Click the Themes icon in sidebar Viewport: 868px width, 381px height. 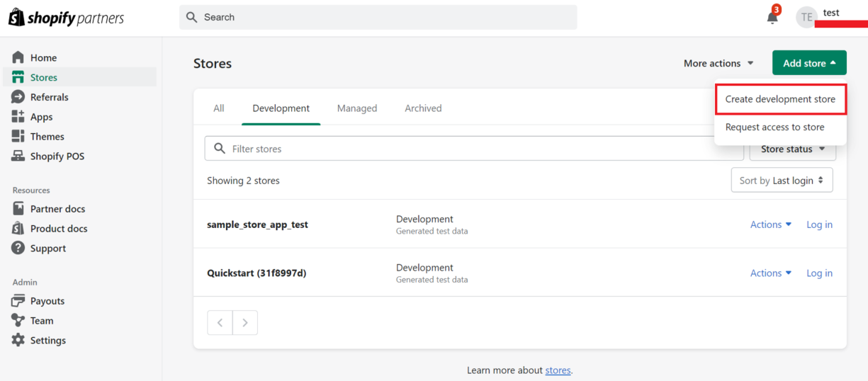18,137
